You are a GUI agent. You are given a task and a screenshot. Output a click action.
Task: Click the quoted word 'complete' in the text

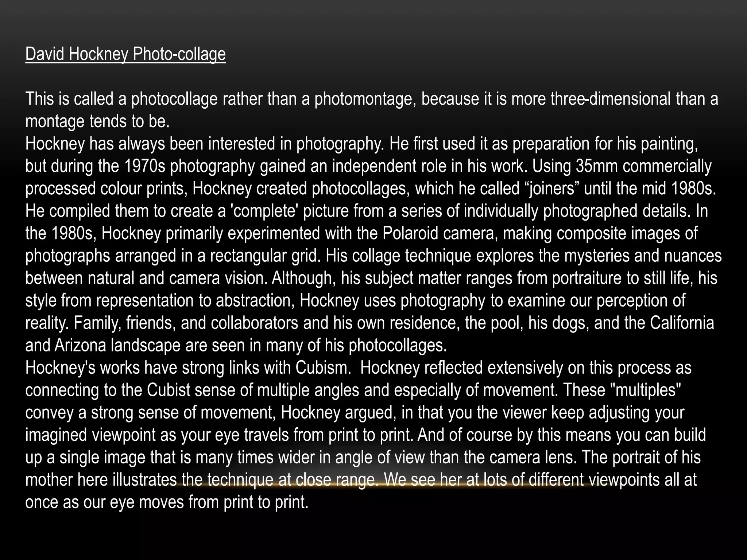tap(266, 211)
